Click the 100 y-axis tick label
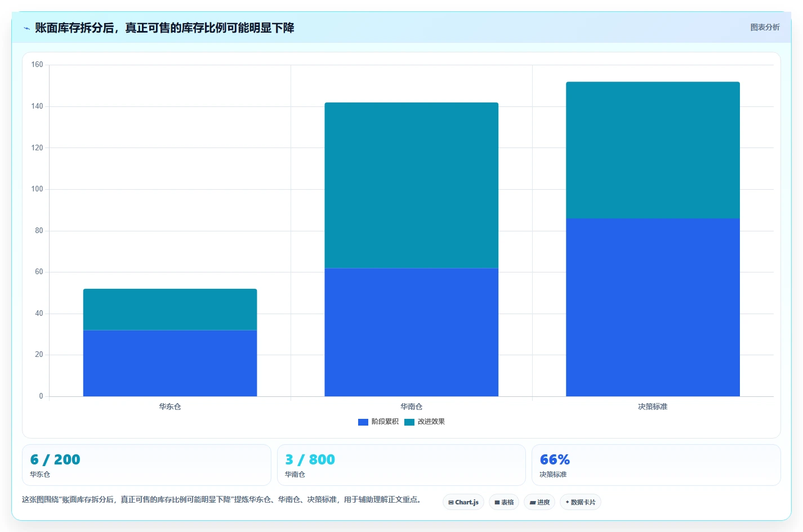Image resolution: width=803 pixels, height=532 pixels. pos(37,189)
